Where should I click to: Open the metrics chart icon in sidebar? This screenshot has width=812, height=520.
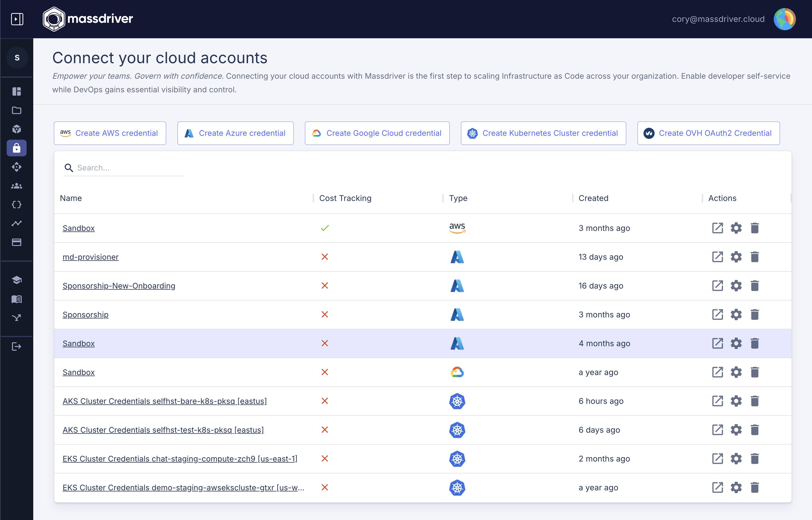point(17,223)
